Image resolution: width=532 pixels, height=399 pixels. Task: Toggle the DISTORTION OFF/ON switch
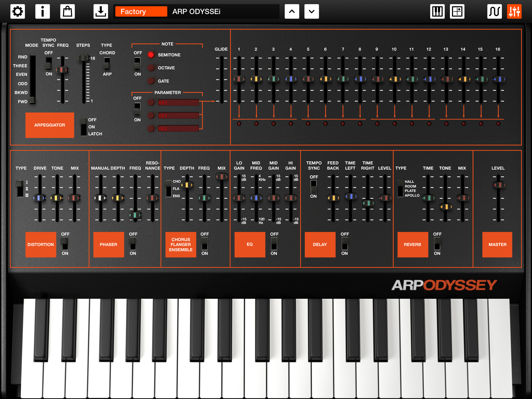coord(65,244)
